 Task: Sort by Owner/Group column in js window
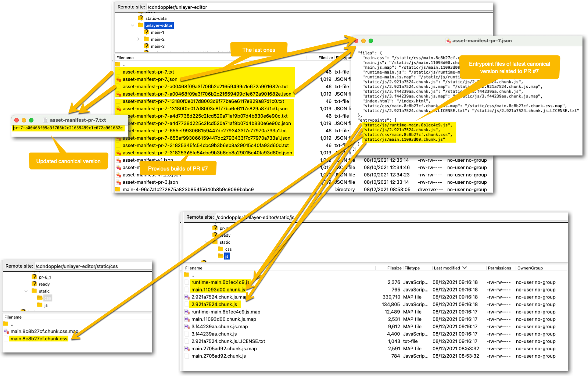pos(530,268)
